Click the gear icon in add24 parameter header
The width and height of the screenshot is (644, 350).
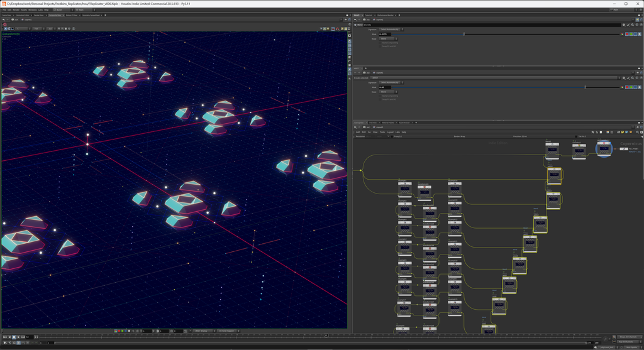click(x=624, y=78)
